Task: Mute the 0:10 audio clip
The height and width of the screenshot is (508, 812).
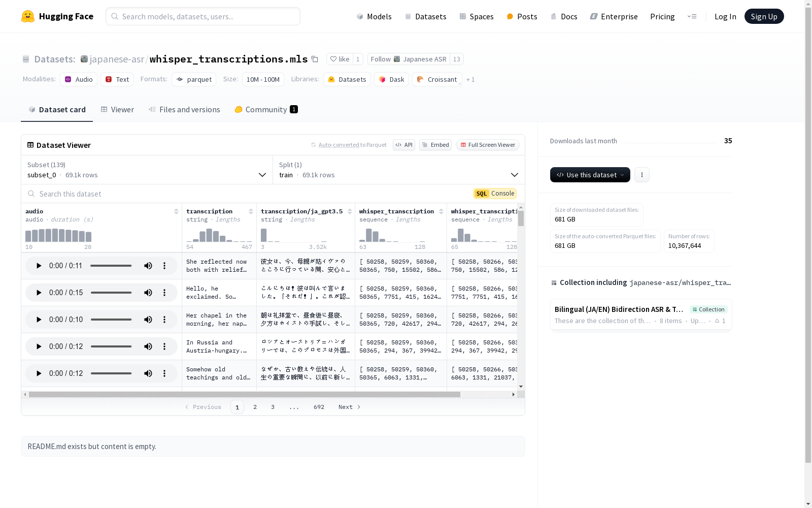Action: [148, 320]
